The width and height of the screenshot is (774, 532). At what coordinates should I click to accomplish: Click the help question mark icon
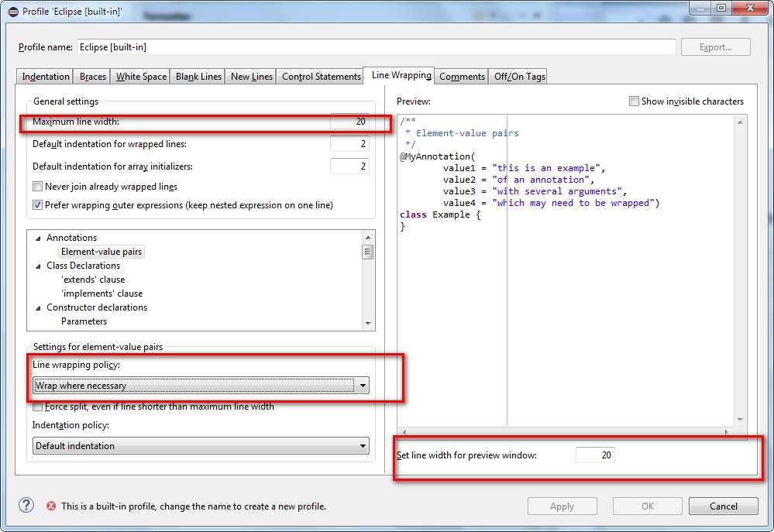click(26, 505)
